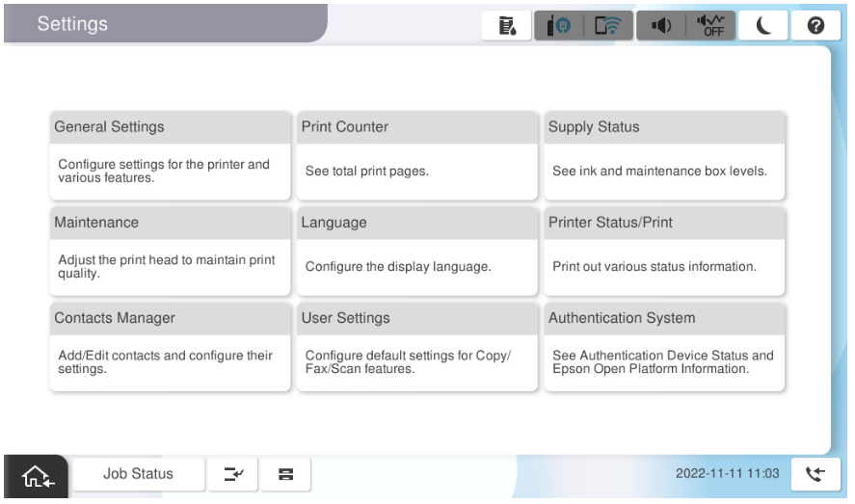Open the fax missed call icon

[815, 474]
